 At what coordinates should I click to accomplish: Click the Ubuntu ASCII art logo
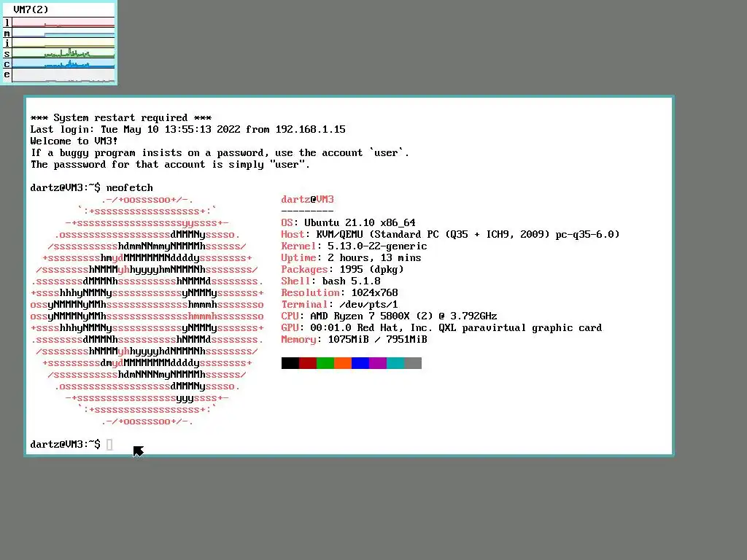[x=147, y=311]
